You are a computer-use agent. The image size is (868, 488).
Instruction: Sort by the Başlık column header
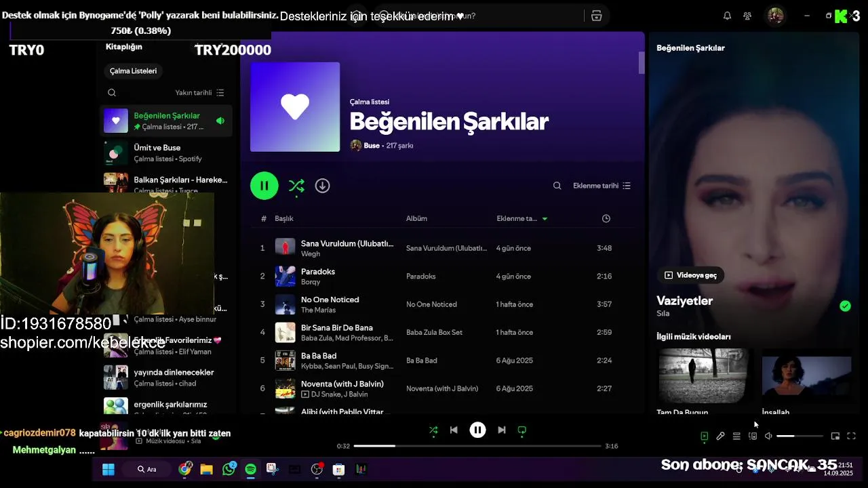tap(284, 219)
